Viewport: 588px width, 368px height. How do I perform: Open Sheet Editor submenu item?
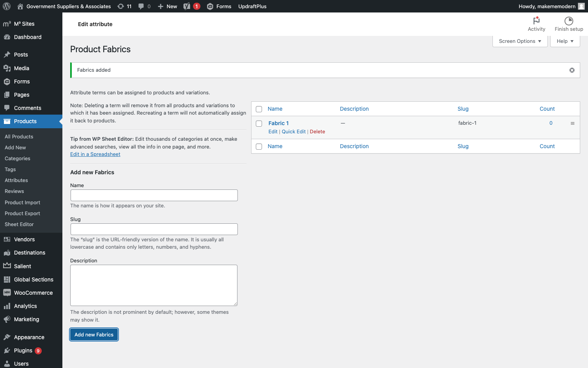pyautogui.click(x=19, y=225)
